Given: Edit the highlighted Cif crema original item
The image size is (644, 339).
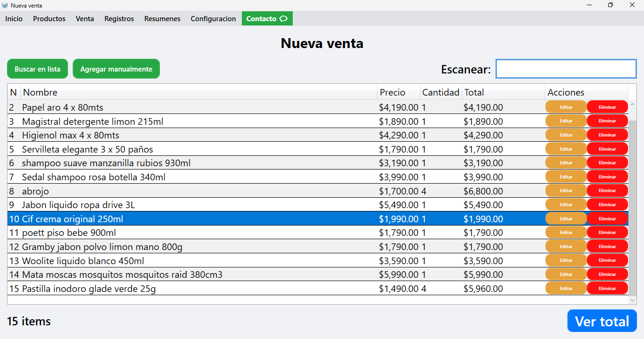Looking at the screenshot, I should (566, 218).
